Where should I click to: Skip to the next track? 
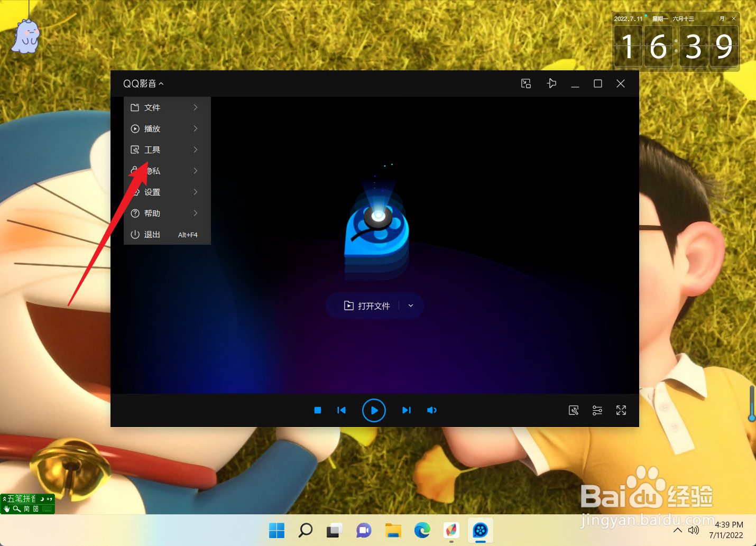pyautogui.click(x=406, y=410)
